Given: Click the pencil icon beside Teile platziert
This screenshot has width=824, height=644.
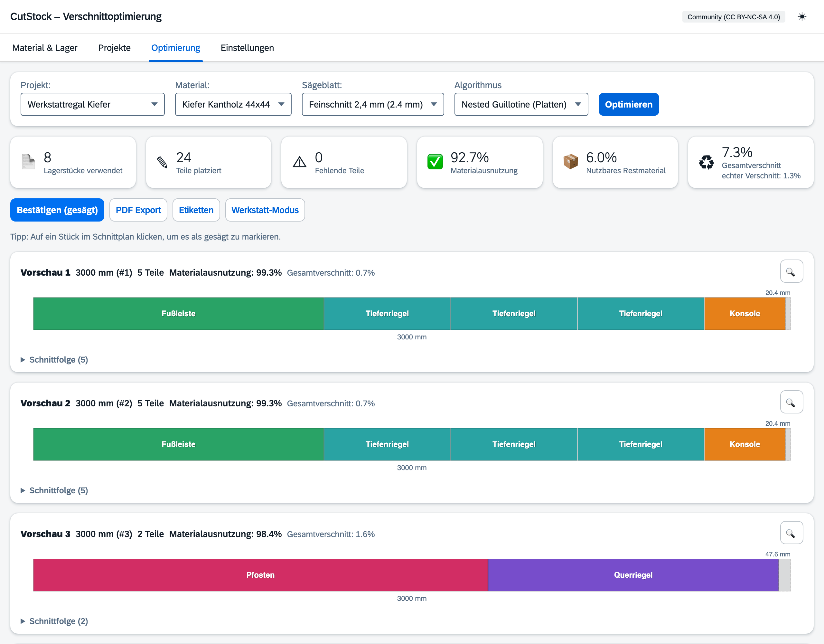Looking at the screenshot, I should (x=162, y=162).
